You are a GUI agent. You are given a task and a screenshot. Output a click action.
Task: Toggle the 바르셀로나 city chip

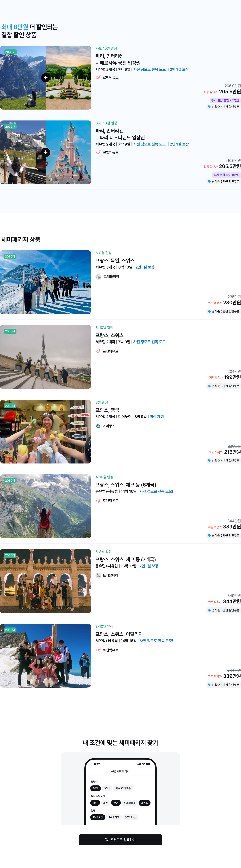coord(130,803)
